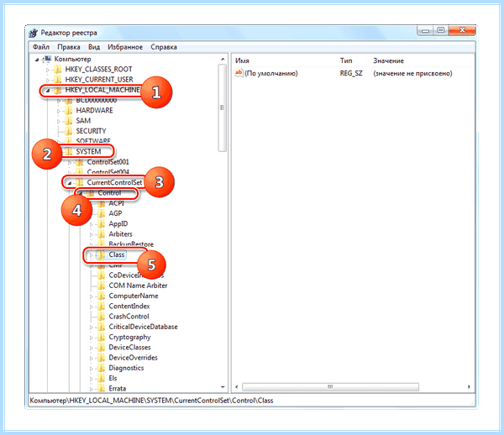Image resolution: width=504 pixels, height=435 pixels.
Task: Select the CurrentControlSet key
Action: click(114, 182)
